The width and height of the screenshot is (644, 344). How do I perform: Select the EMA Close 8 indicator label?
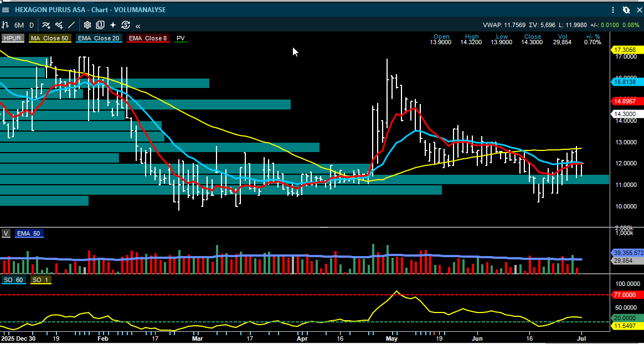coord(148,38)
